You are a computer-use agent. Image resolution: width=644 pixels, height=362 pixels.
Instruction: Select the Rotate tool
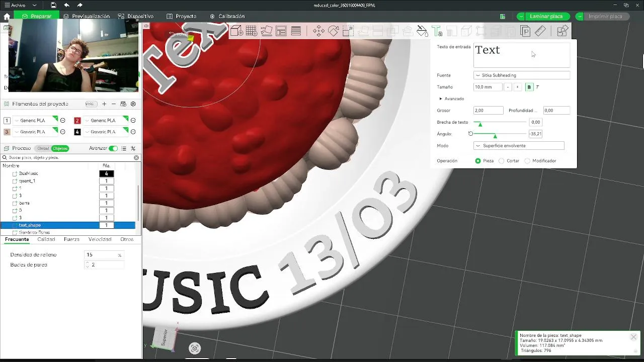click(x=333, y=31)
